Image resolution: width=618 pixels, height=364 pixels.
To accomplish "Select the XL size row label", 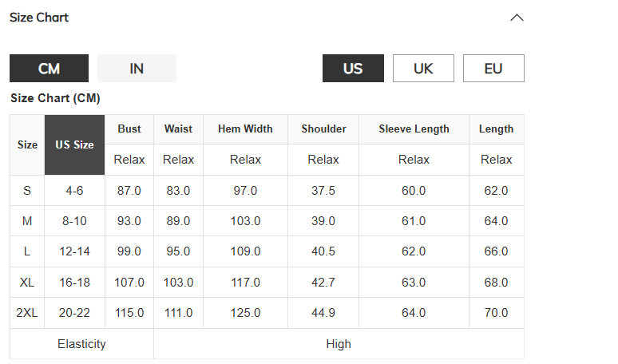I will pos(27,283).
